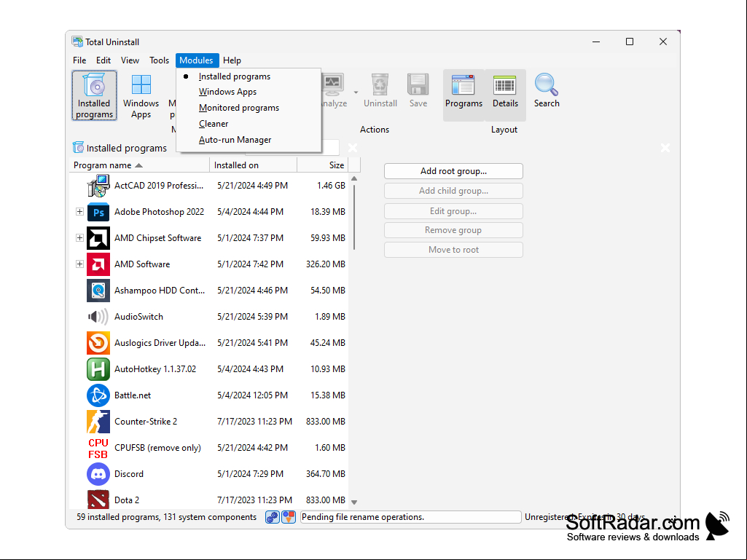Choose Installed programs in Modules menu
This screenshot has height=560, width=747.
coord(249,76)
